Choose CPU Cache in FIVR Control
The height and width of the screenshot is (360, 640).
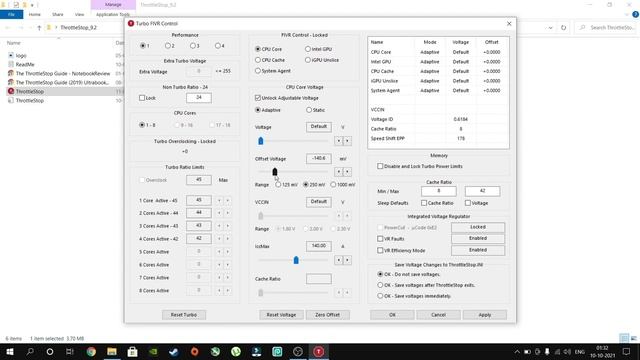click(258, 60)
